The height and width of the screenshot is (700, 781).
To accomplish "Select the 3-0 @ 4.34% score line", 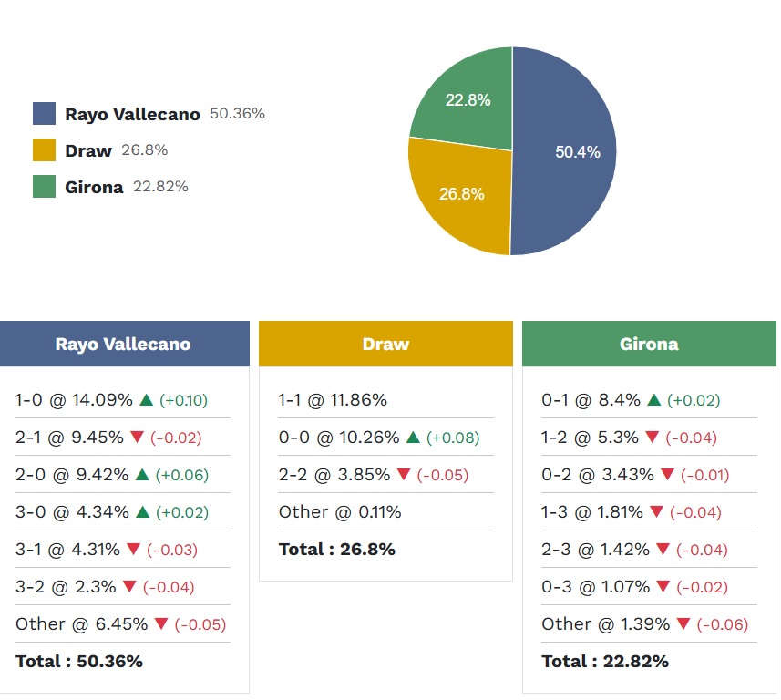I will point(72,512).
